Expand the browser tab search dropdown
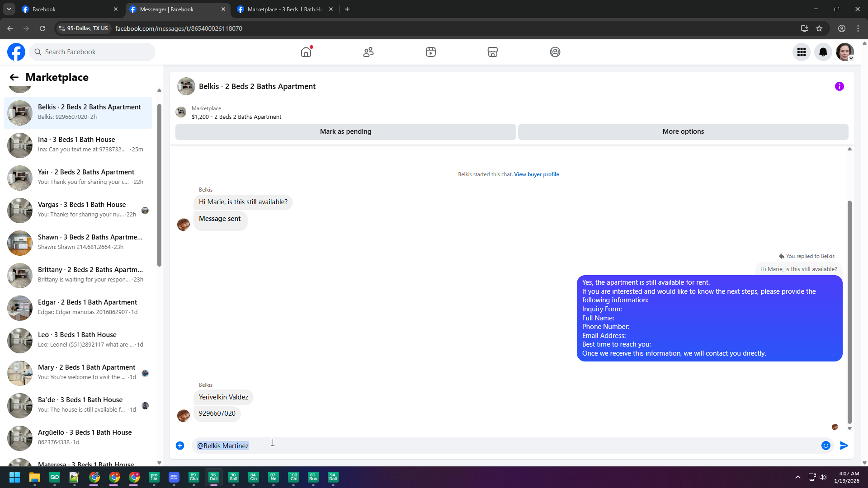Image resolution: width=868 pixels, height=488 pixels. click(x=9, y=9)
